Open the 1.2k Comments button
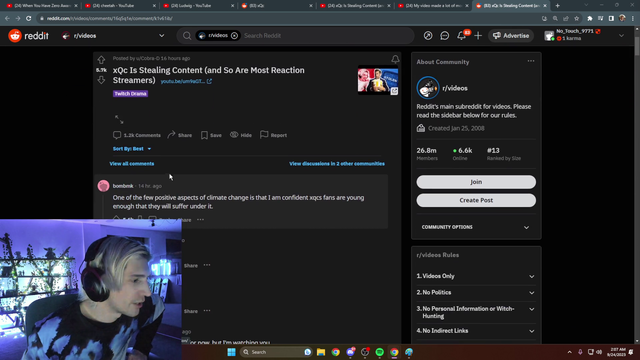Screen dimensions: 640x360 137,135
